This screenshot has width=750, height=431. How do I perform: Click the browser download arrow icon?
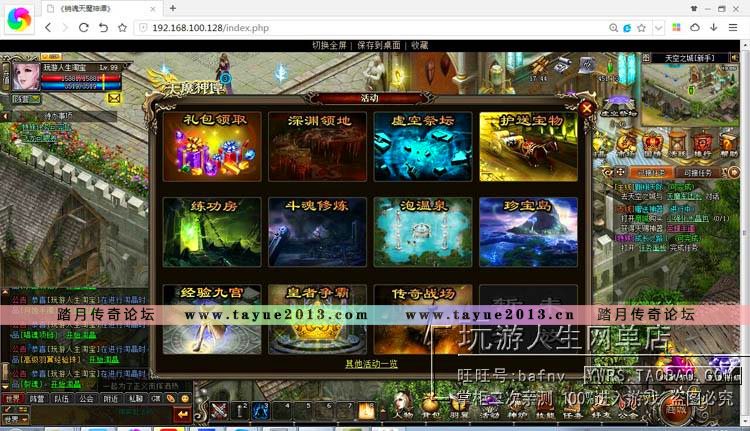point(714,27)
